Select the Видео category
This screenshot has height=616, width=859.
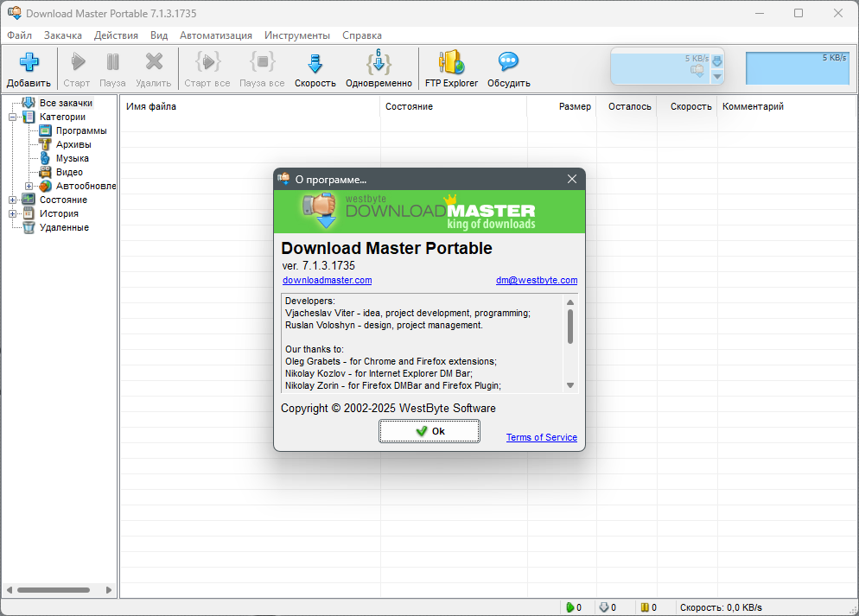[70, 172]
